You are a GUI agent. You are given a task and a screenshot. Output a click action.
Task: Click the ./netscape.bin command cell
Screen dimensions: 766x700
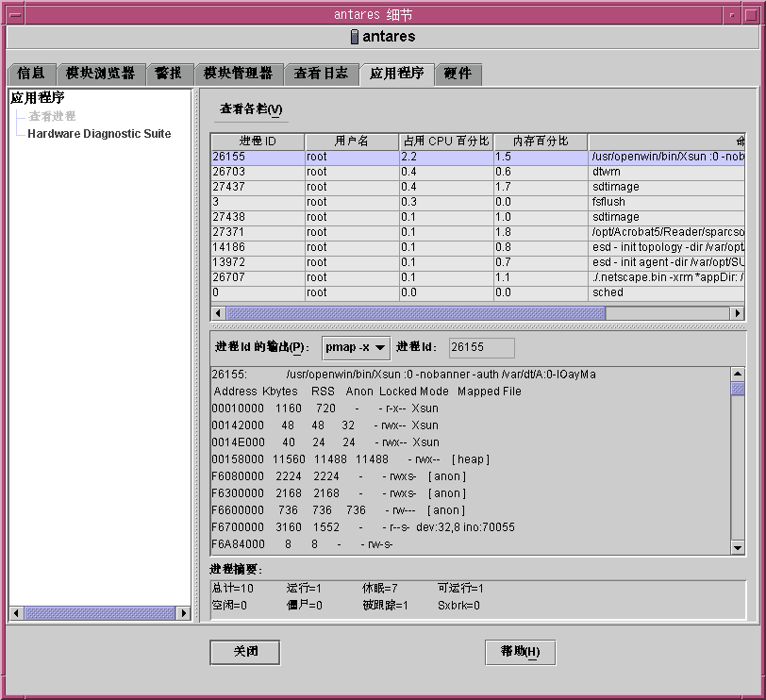[x=667, y=278]
